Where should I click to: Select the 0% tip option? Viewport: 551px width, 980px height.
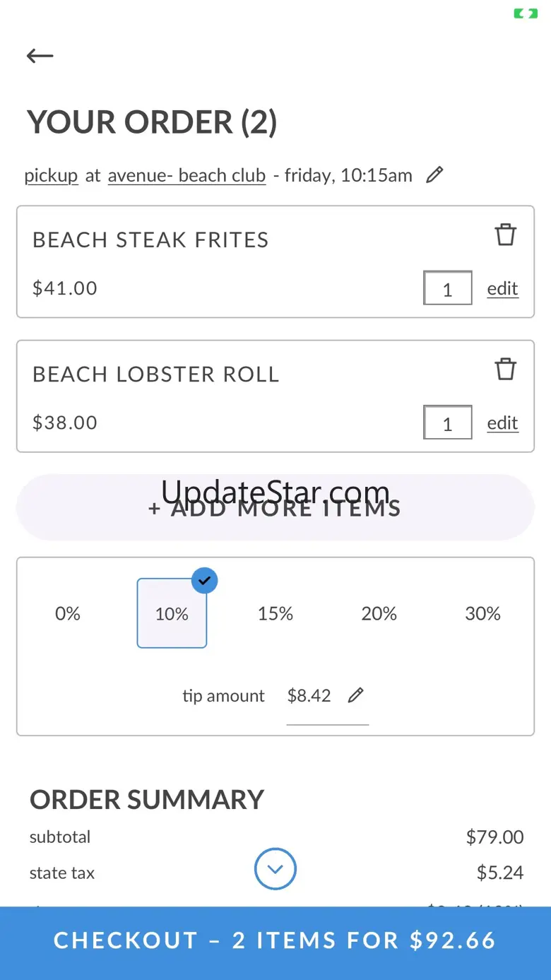[x=68, y=613]
